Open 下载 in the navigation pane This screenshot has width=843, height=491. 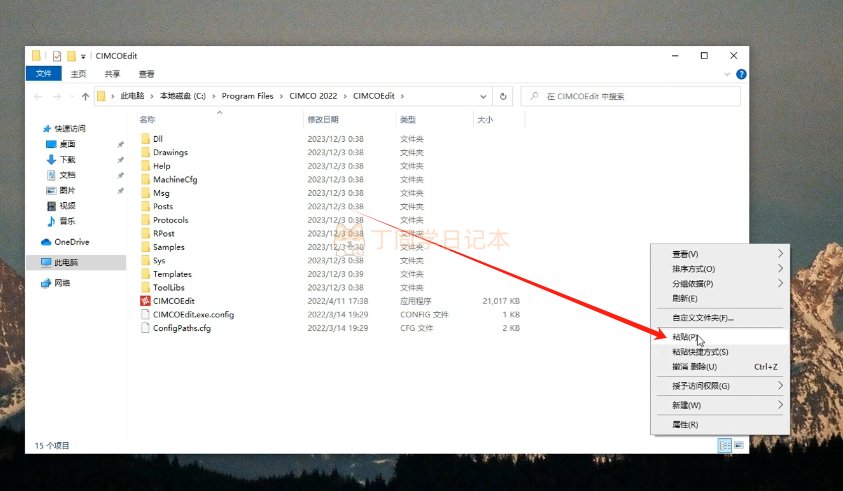click(x=67, y=160)
